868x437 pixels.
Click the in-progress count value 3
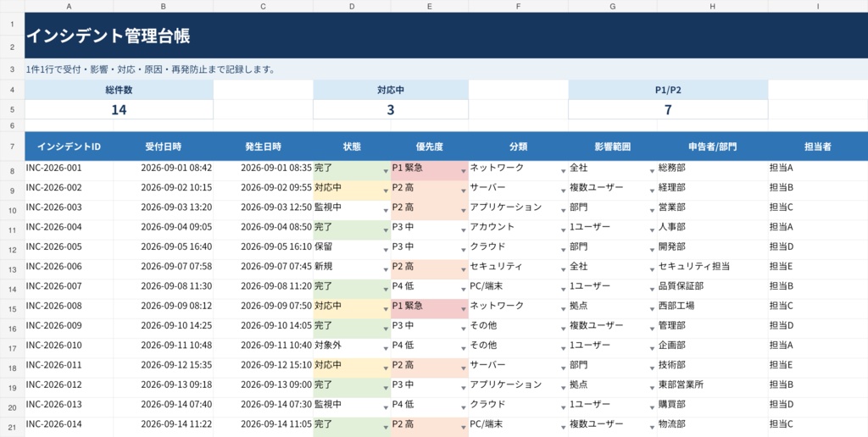[x=391, y=109]
